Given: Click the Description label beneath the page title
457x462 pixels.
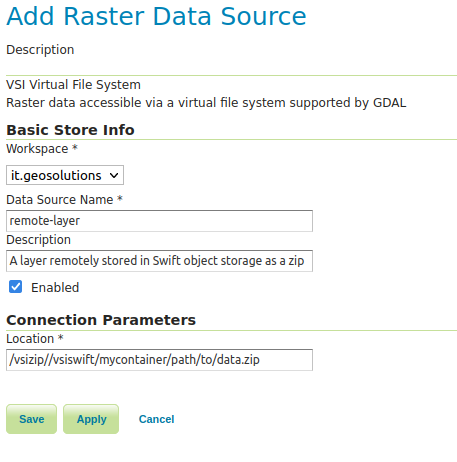Looking at the screenshot, I should (40, 50).
